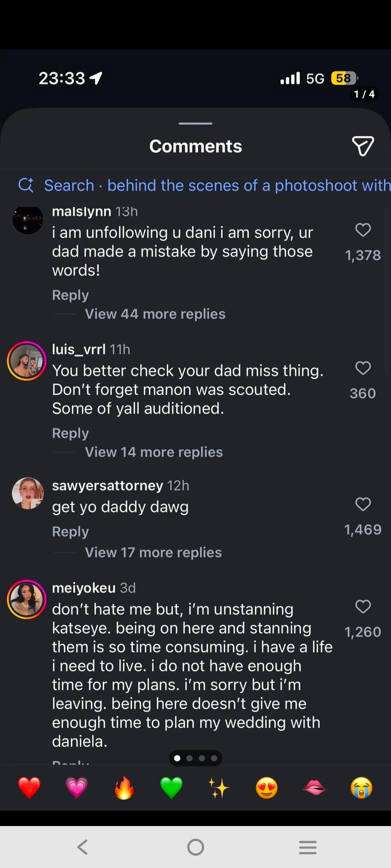Reply to malslynn's comment
Image resolution: width=391 pixels, height=868 pixels.
[x=70, y=295]
